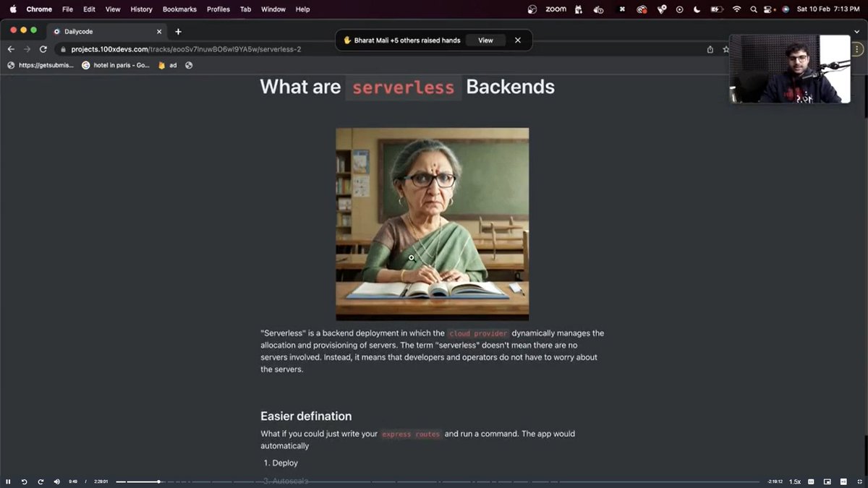Viewport: 868px width, 488px height.
Task: Share this page using the share icon
Action: tap(710, 49)
